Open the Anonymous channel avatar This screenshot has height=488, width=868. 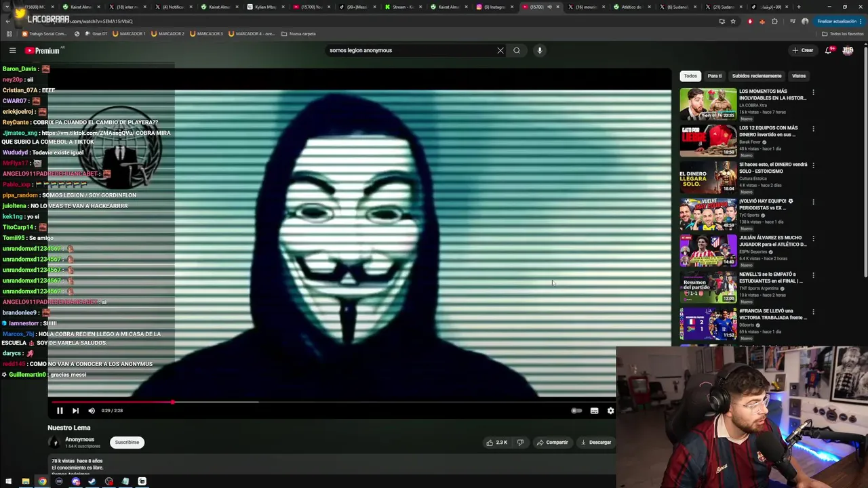tap(54, 443)
